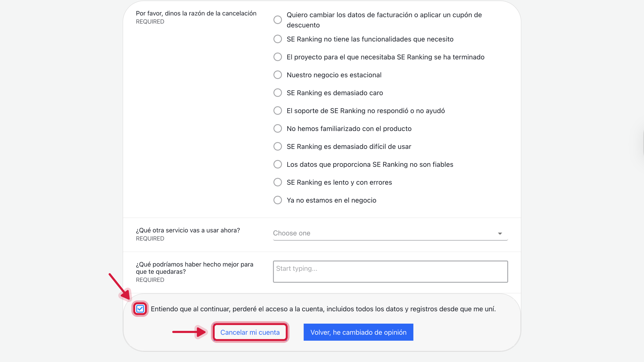
Task: Click the 'SE Ranking es demasiado caro' label text
Action: click(x=334, y=93)
